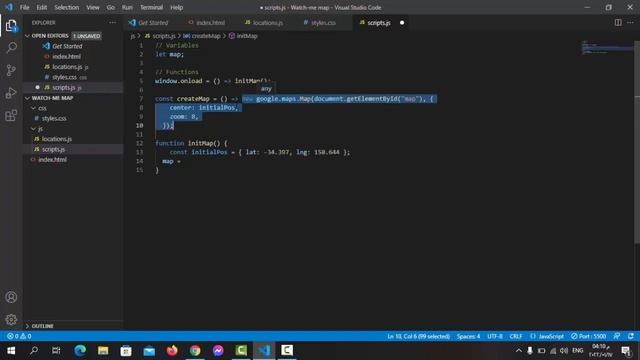The image size is (640, 360).
Task: Select index.html in Open Editors
Action: pyautogui.click(x=66, y=56)
